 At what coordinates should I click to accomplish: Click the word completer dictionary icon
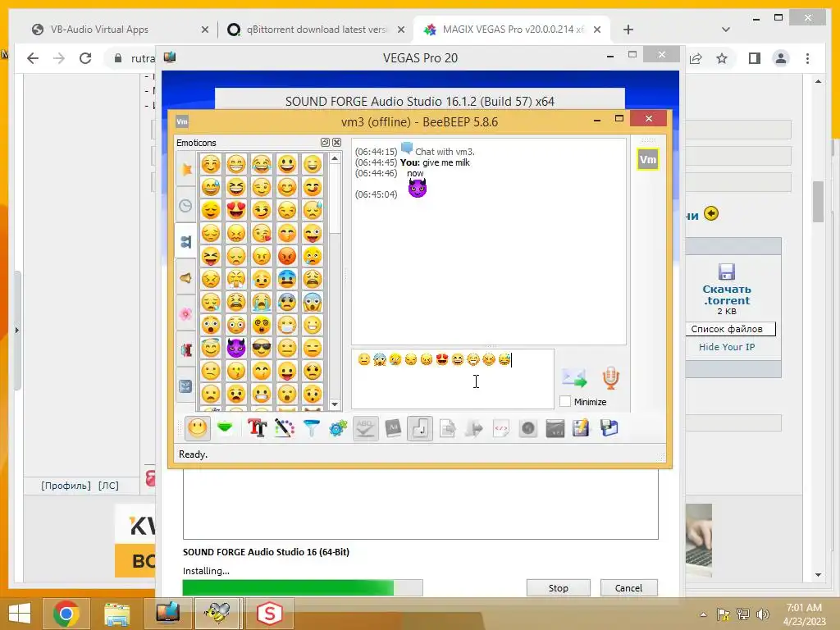(x=393, y=428)
